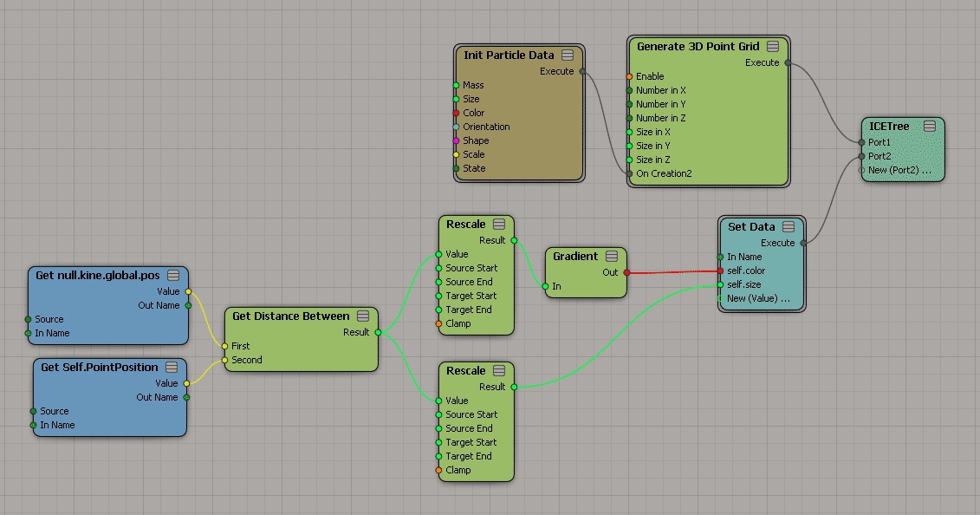Click the Size in Z label
This screenshot has width=980, height=515.
point(653,160)
